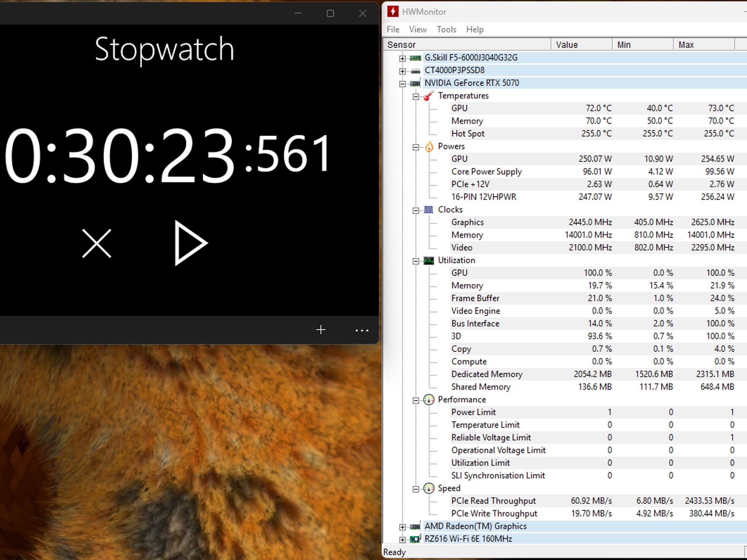The image size is (747, 560).
Task: Click the plus icon in the stopwatch bar
Action: click(x=321, y=330)
